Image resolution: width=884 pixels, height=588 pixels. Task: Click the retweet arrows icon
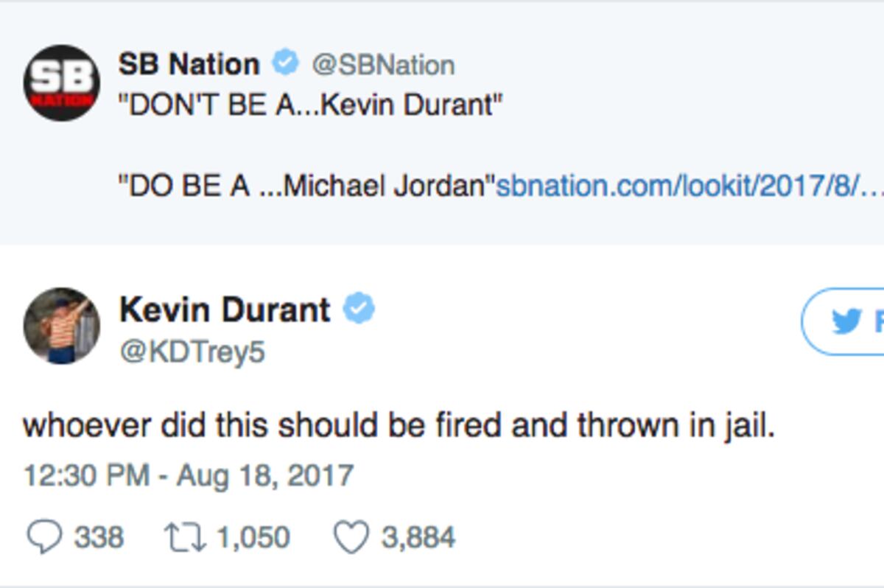pos(183,537)
